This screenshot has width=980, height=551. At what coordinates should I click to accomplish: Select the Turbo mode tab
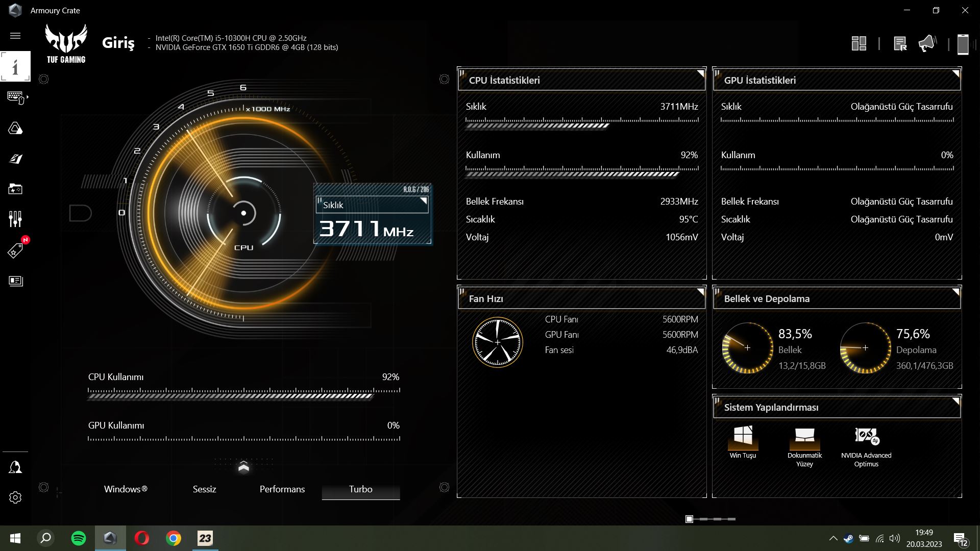click(360, 489)
